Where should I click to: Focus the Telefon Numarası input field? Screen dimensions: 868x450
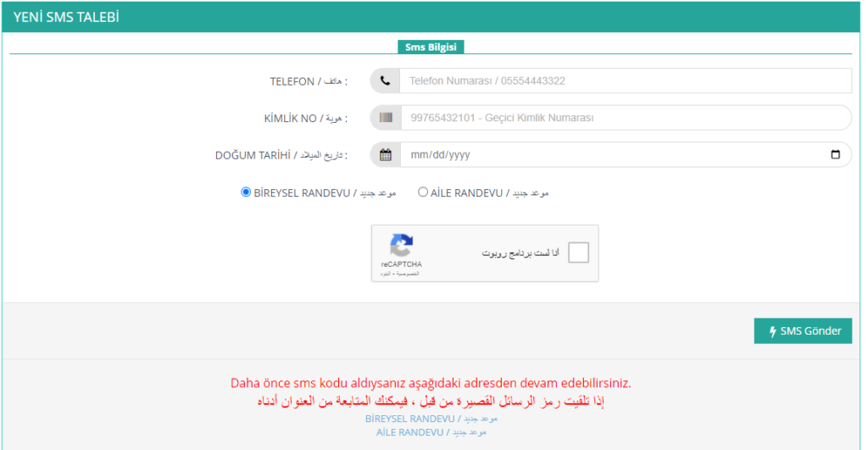tap(625, 81)
